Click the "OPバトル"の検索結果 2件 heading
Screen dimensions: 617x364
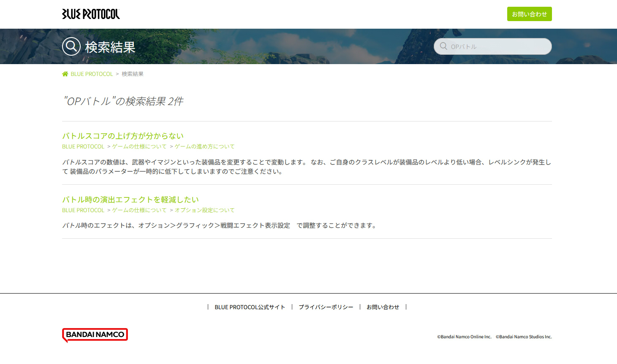pyautogui.click(x=123, y=101)
